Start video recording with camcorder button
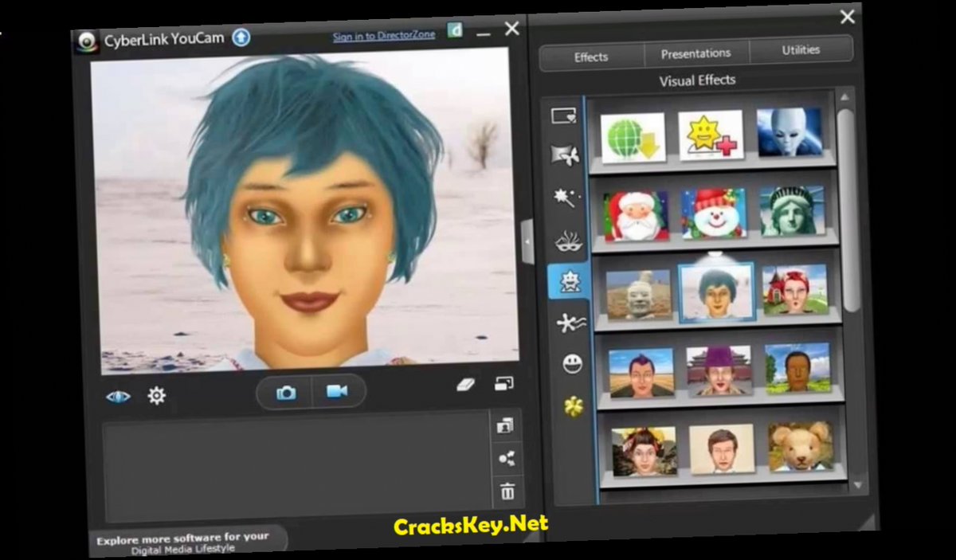 pos(337,391)
